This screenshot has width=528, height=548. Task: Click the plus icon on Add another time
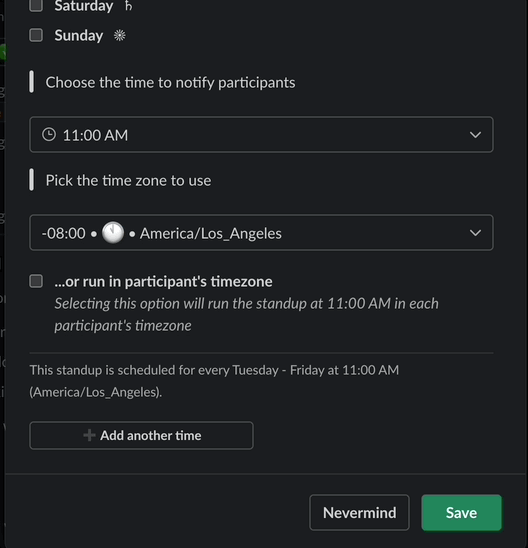pyautogui.click(x=89, y=435)
